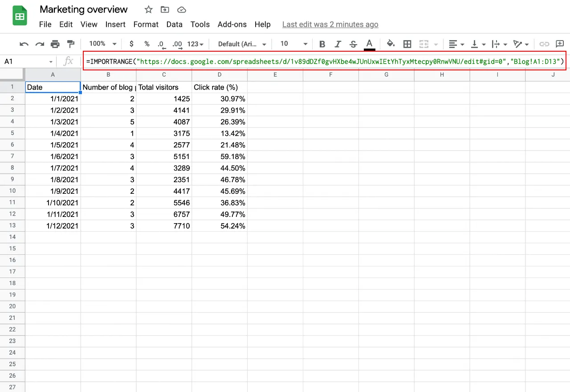Screen dimensions: 570x392
Task: Increase decimal places
Action: [x=177, y=44]
